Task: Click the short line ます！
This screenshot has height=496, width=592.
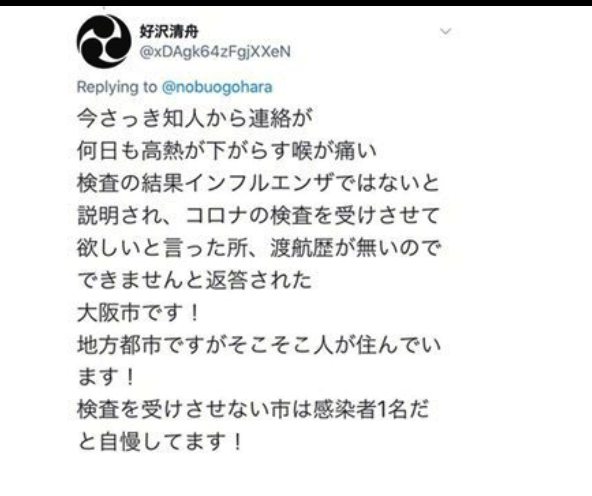Action: 106,377
